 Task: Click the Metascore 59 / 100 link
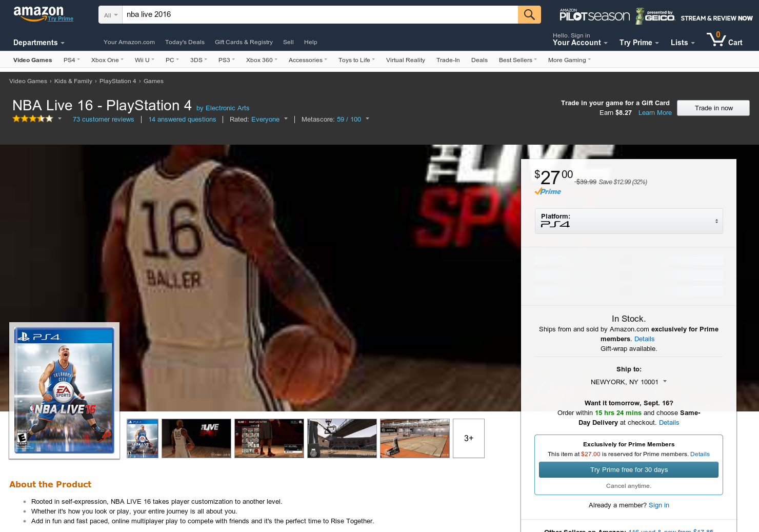[349, 120]
